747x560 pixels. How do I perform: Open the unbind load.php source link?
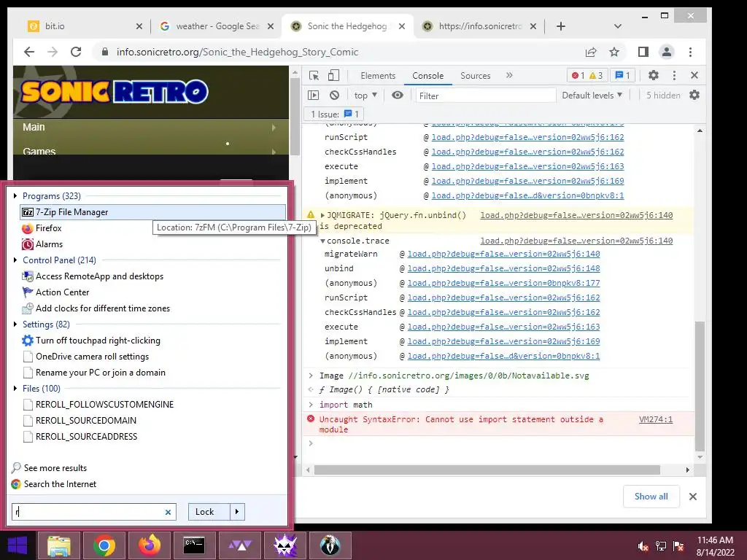click(x=503, y=268)
